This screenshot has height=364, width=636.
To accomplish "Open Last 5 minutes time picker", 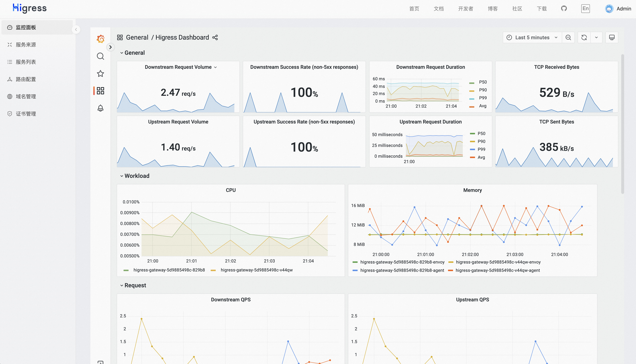I will [x=532, y=37].
